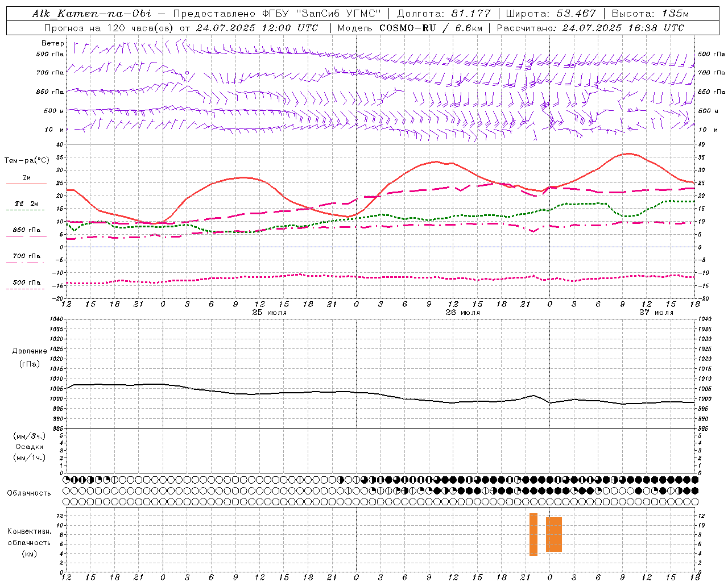Click the left 500 гПа wind level label

[50, 55]
